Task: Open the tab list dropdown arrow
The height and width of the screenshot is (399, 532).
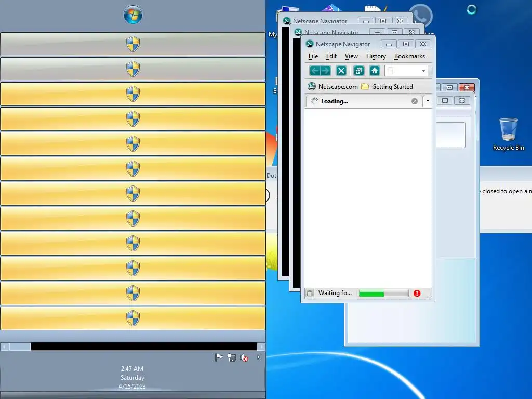Action: [428, 101]
